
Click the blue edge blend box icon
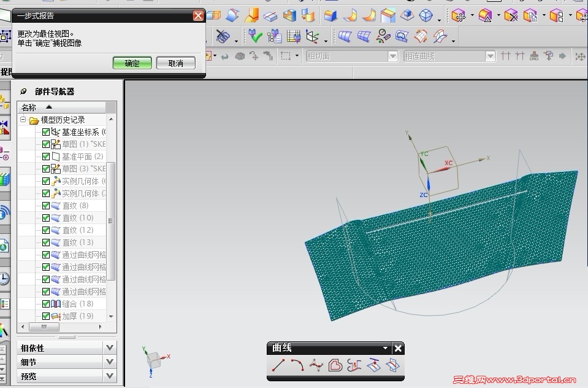(x=330, y=16)
